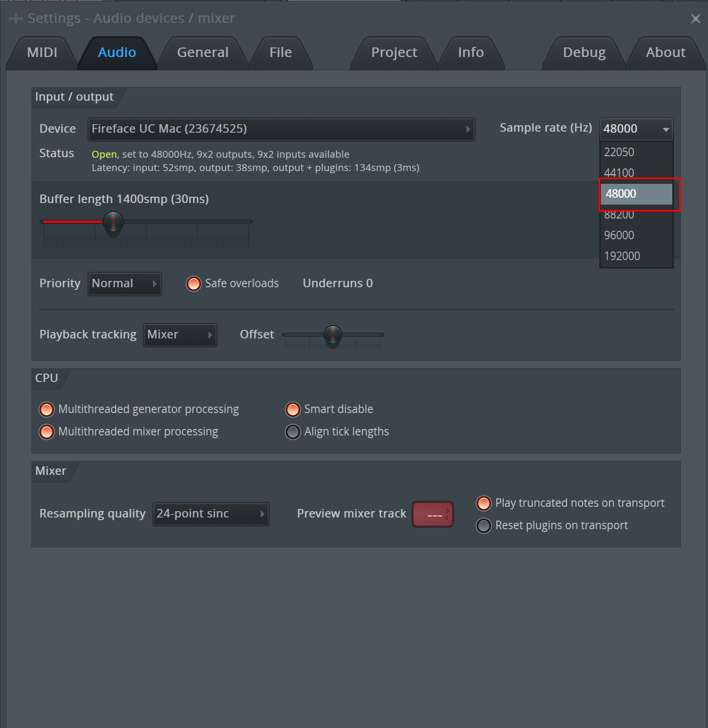Click the Preview mixer track selector
Screen dimensions: 708x728
coord(432,514)
